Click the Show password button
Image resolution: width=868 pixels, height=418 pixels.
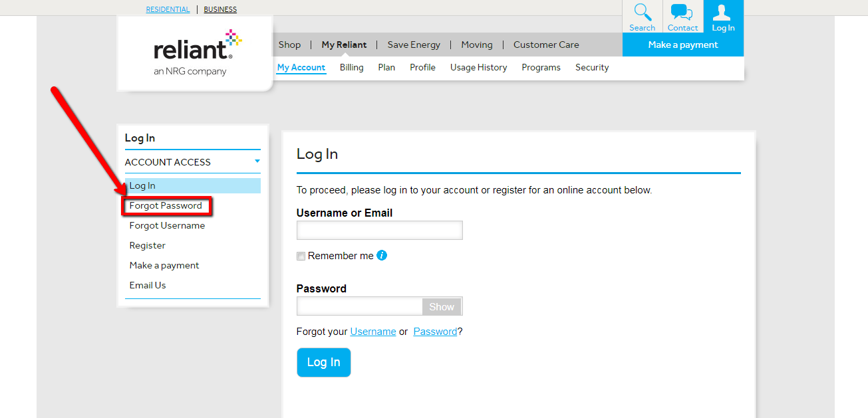(441, 306)
